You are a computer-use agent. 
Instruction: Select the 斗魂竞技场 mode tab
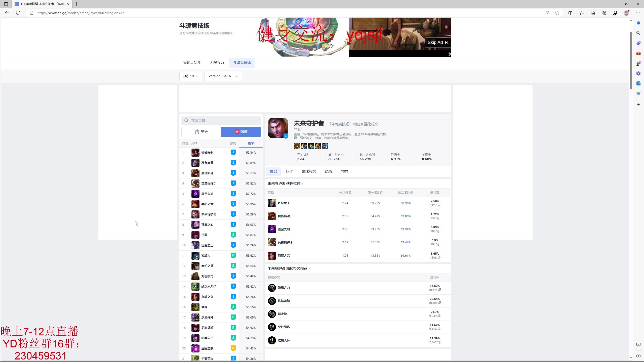click(x=242, y=63)
